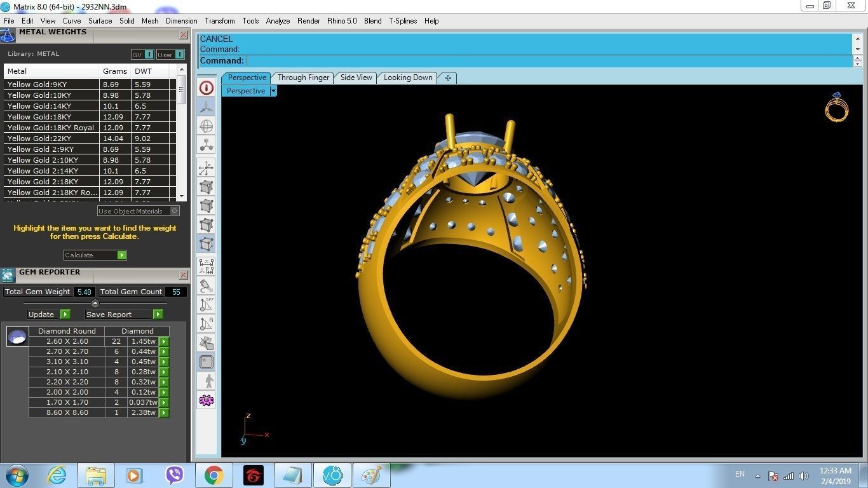Click the dimension measurement icon in the vertical toolbar
868x488 pixels.
[x=207, y=266]
